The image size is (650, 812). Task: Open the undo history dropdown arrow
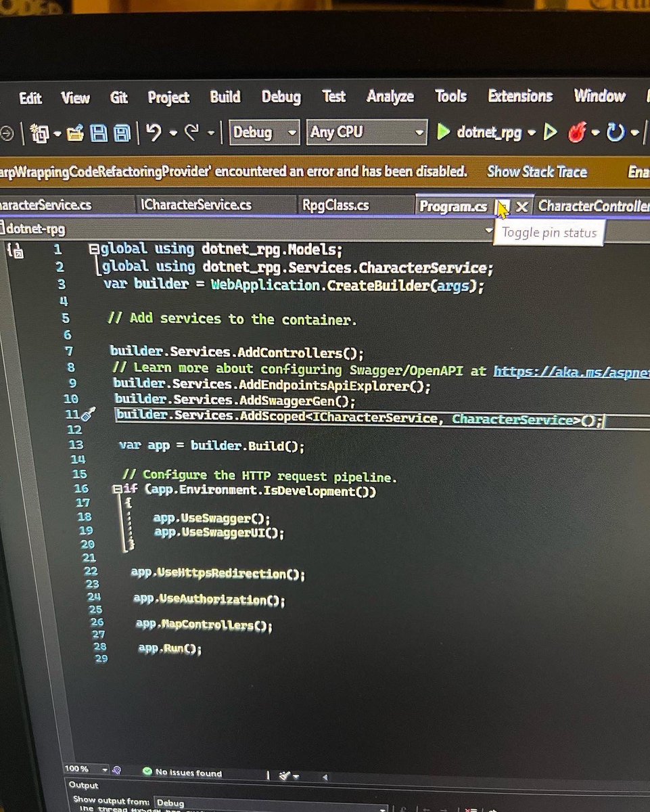pyautogui.click(x=172, y=133)
